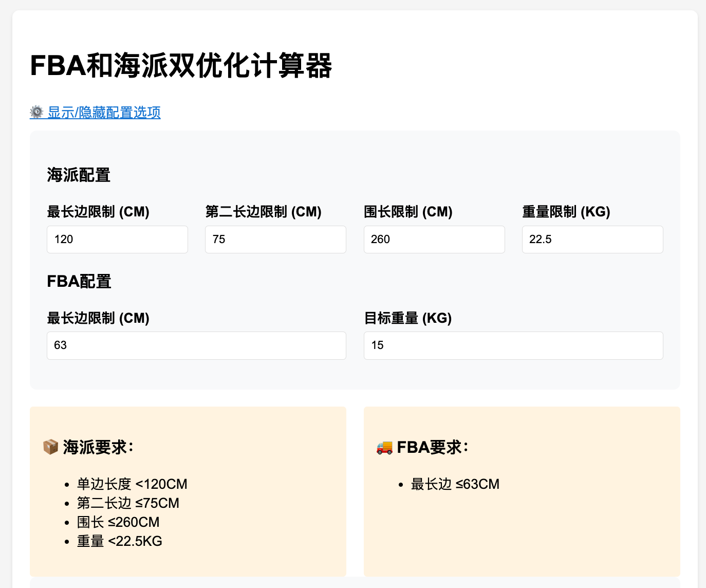Focus the FBA 最长边限制 field containing 63
Screen dimensions: 706x588
[x=196, y=345]
